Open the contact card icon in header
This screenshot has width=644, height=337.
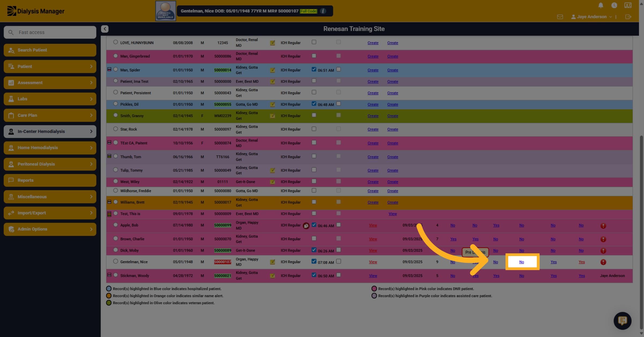[x=628, y=5]
